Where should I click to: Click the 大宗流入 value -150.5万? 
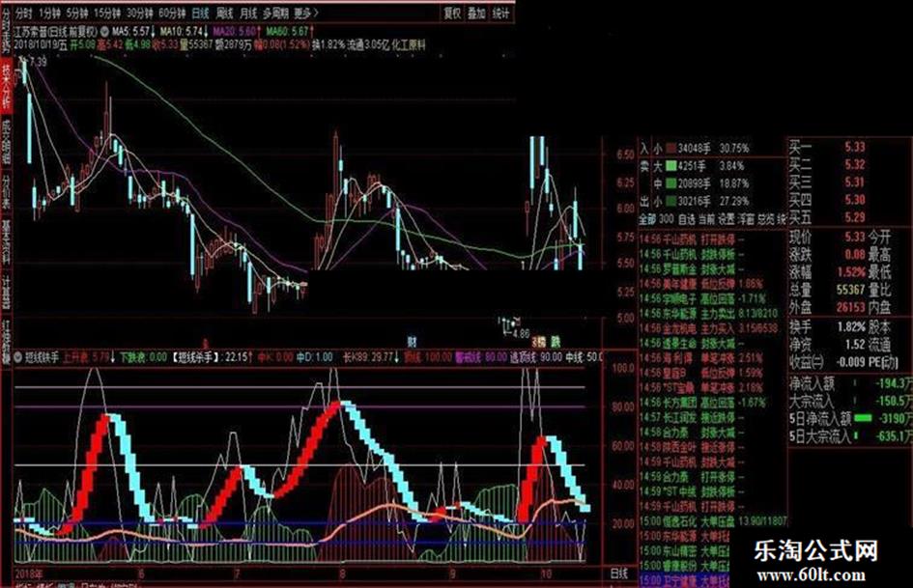click(x=892, y=401)
